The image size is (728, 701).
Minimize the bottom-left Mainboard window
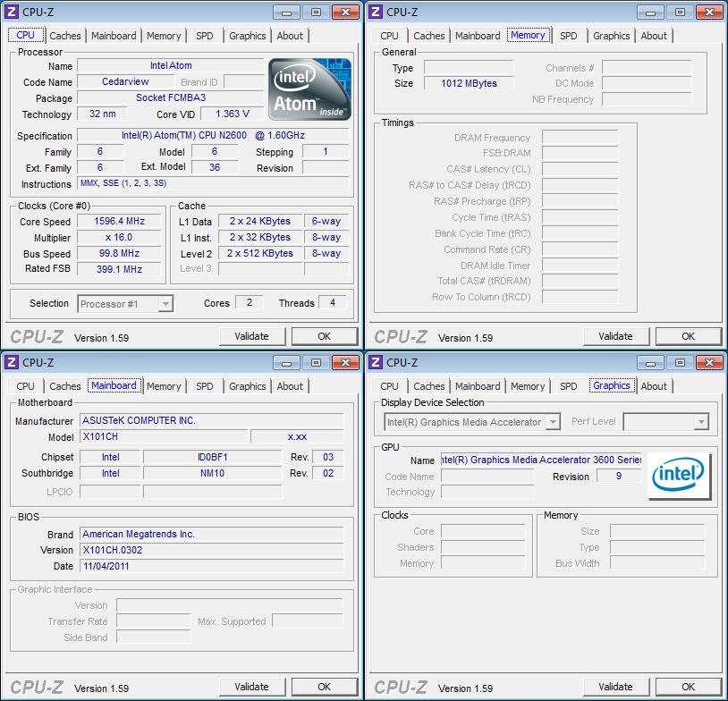(x=286, y=363)
